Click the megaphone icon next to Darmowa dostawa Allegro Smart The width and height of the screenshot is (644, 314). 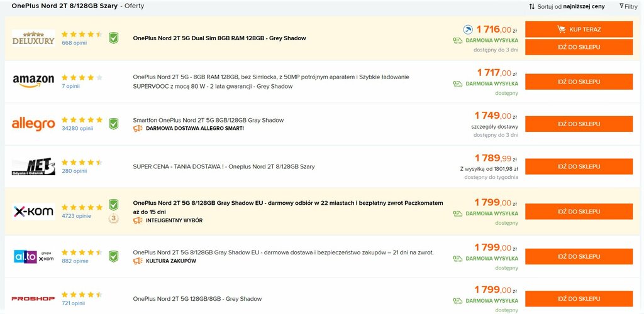coord(138,128)
